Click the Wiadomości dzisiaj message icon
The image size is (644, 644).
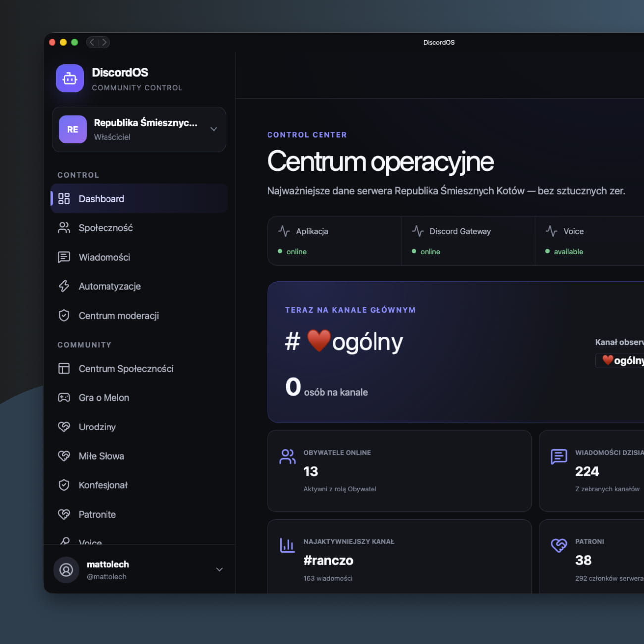pos(559,456)
